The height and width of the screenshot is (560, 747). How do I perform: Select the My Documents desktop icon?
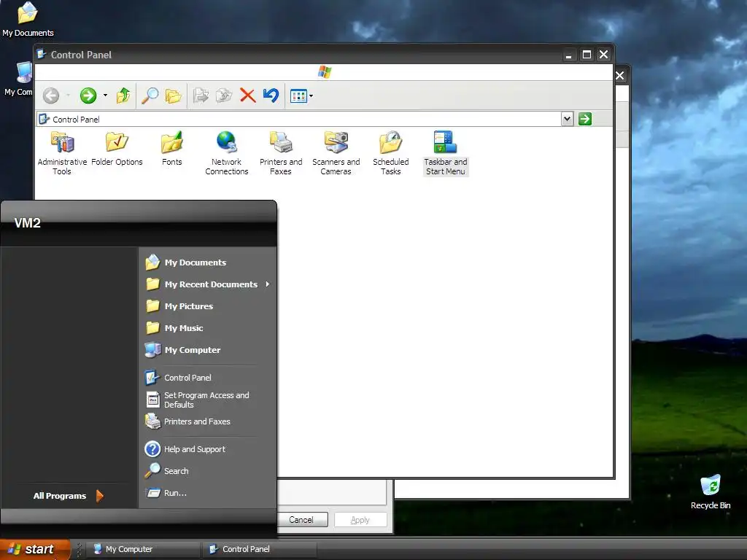pos(28,20)
